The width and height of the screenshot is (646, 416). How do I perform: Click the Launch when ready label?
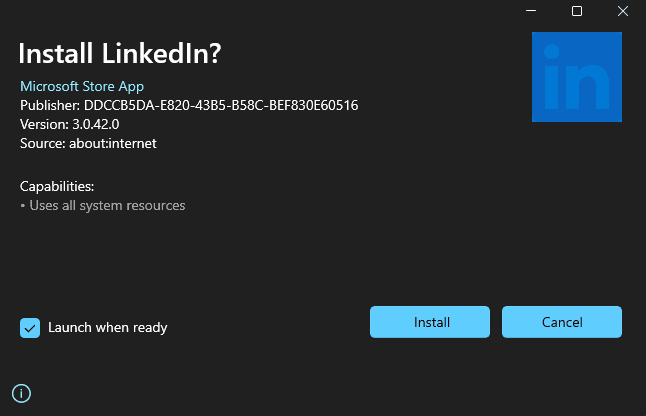click(x=107, y=328)
